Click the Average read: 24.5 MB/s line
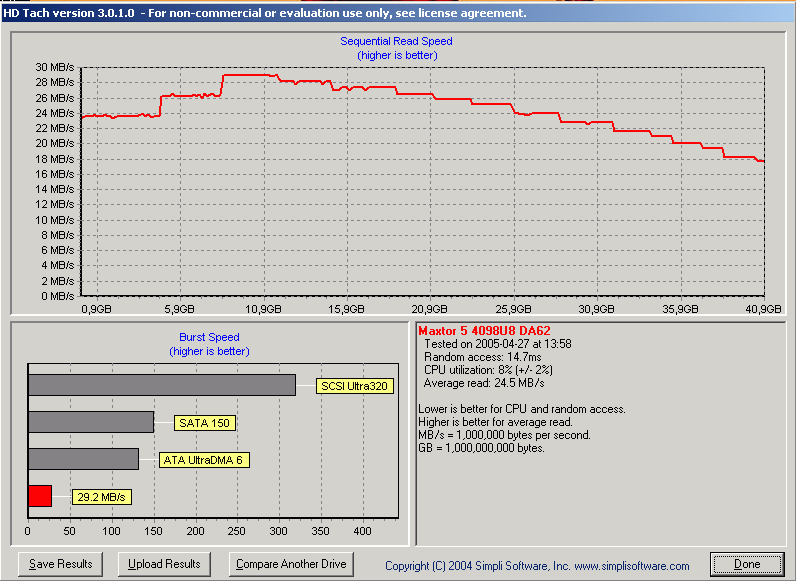 484,383
